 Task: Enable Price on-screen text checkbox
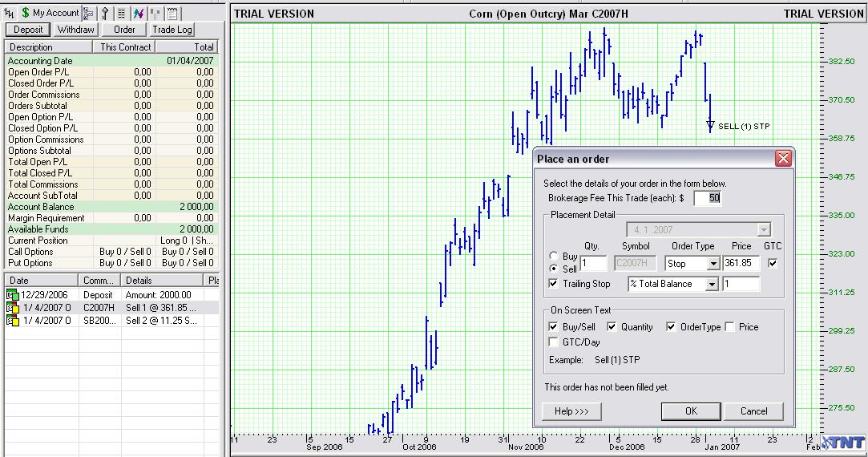point(729,326)
